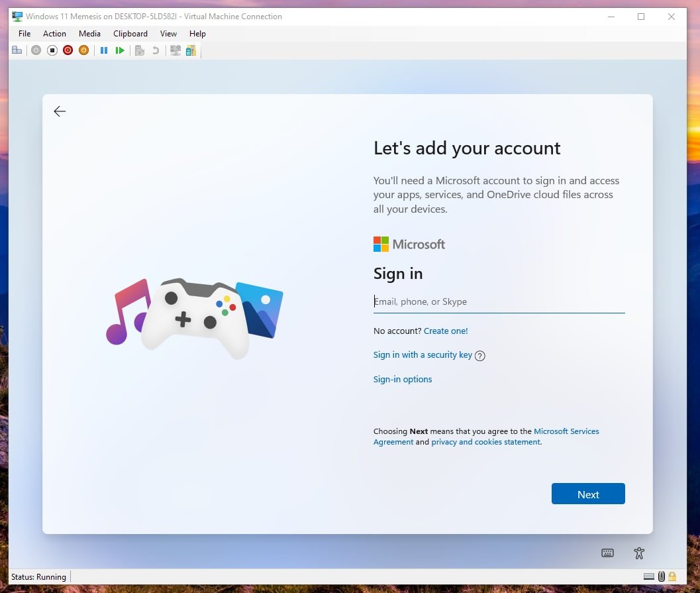Click the Next button
The image size is (700, 593).
click(588, 494)
